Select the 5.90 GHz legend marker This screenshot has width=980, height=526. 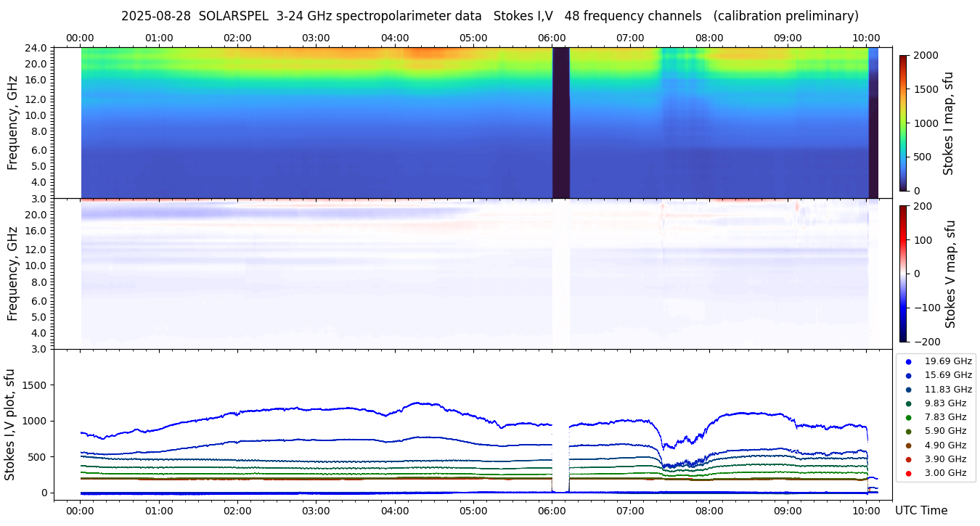coord(908,432)
